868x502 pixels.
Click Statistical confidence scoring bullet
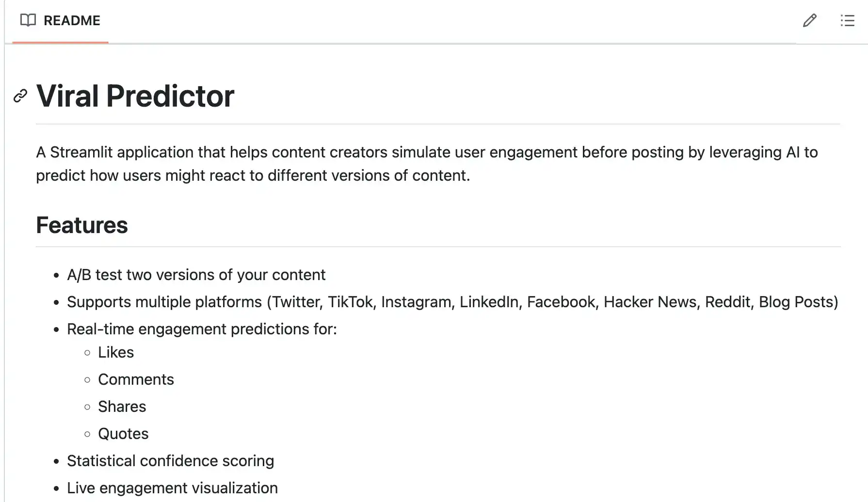170,461
